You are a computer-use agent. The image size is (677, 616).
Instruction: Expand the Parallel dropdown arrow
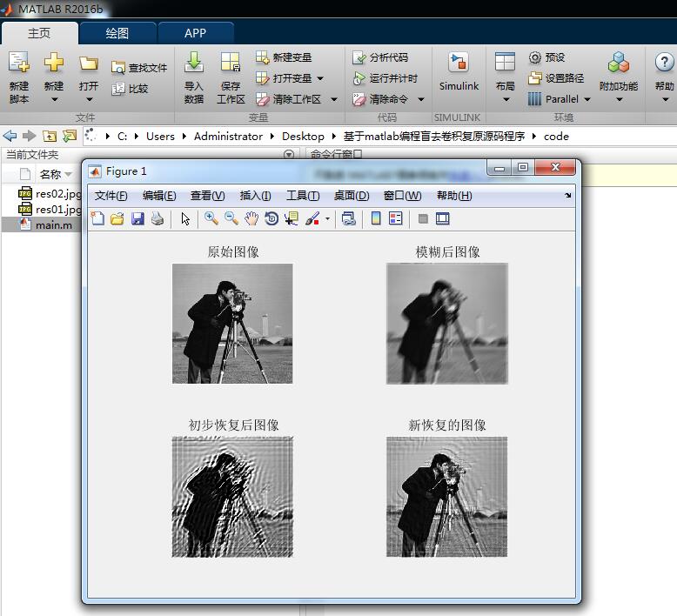[587, 100]
